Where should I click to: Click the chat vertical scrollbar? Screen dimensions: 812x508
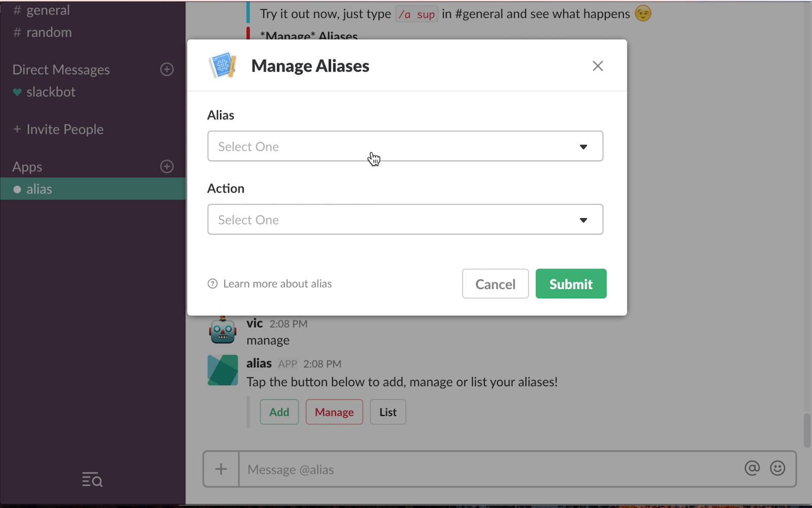click(807, 431)
